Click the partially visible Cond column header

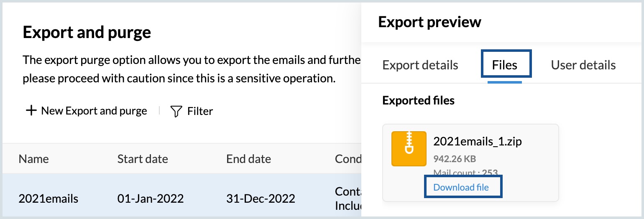pos(348,159)
